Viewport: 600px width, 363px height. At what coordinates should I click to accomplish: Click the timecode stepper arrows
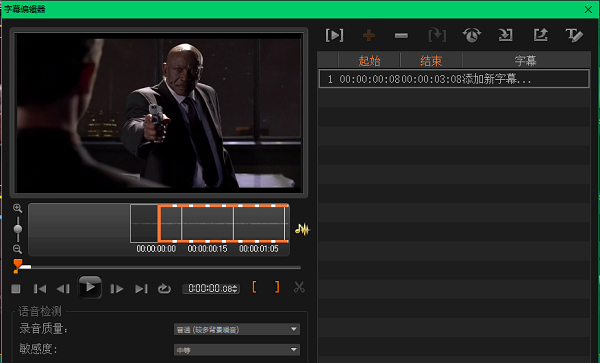(235, 289)
